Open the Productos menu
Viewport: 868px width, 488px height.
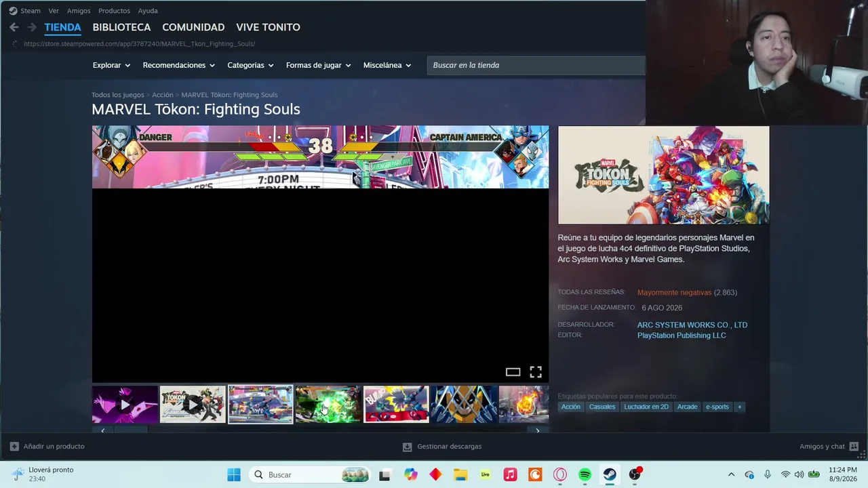[x=114, y=11]
